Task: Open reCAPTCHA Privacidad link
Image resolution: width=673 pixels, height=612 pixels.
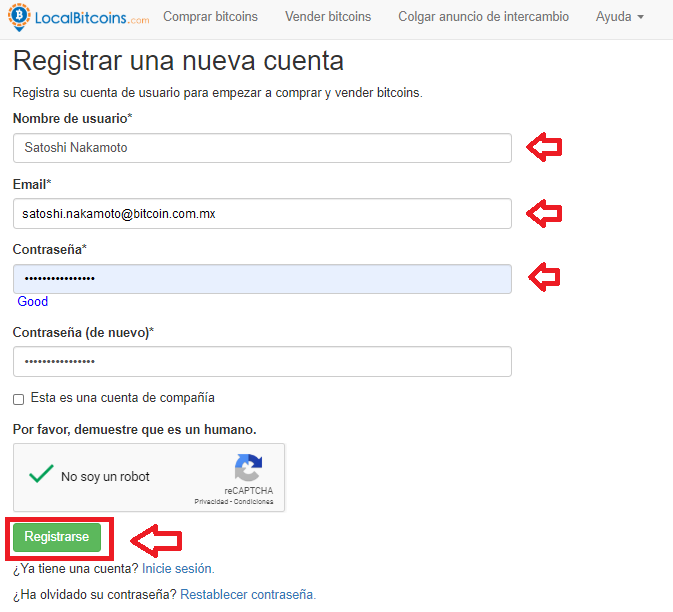Action: (x=211, y=501)
